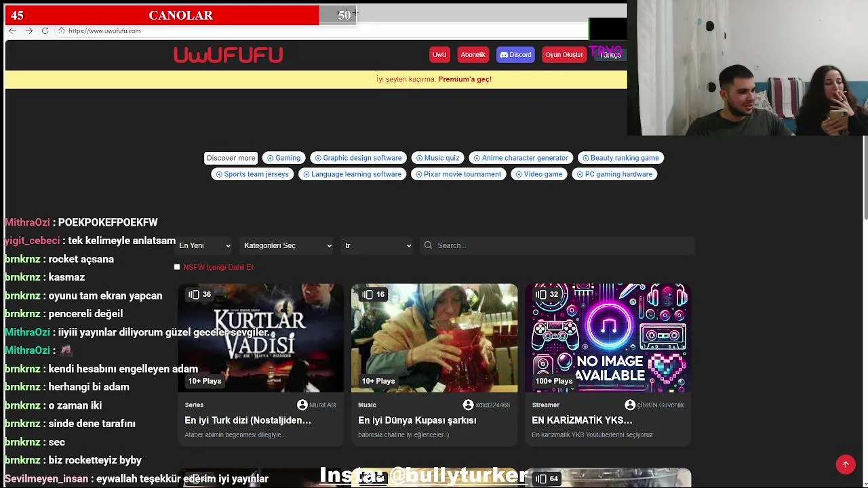This screenshot has width=868, height=488.
Task: Click MithraOzi username in top chat line
Action: 27,222
